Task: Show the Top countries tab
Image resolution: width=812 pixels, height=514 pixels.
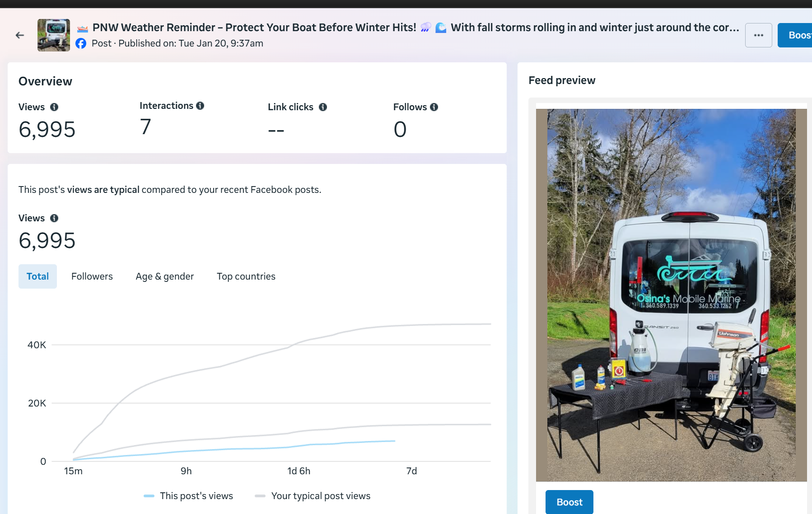Action: point(246,276)
